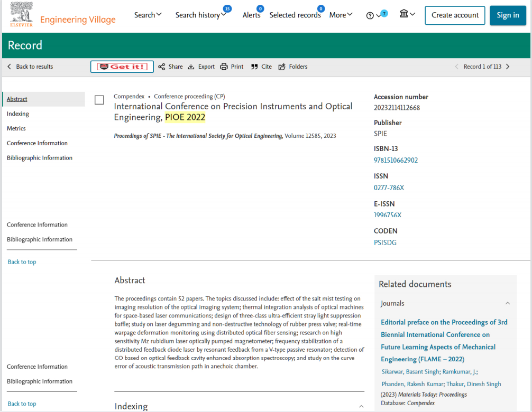Select the first Bibliographic Information sidebar item

click(x=39, y=158)
